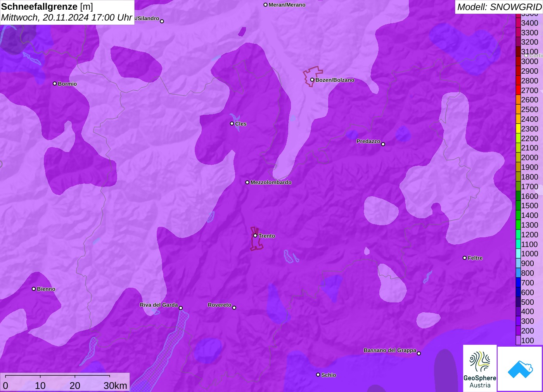
Task: Click the Riva del Garda marker dot
Action: point(181,308)
